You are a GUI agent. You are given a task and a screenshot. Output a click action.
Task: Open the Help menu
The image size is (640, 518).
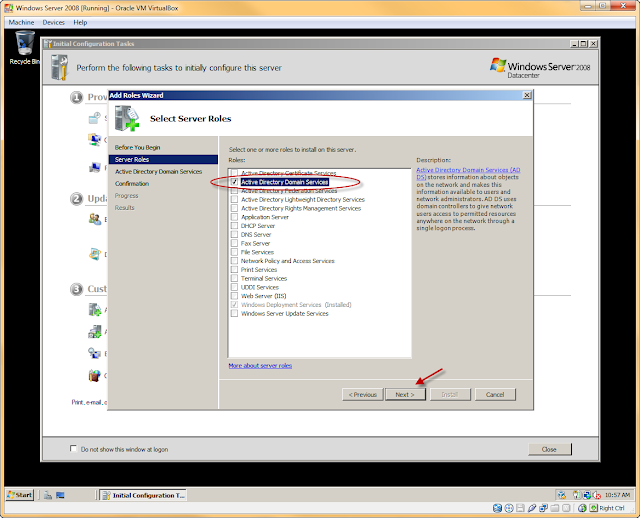[80, 22]
